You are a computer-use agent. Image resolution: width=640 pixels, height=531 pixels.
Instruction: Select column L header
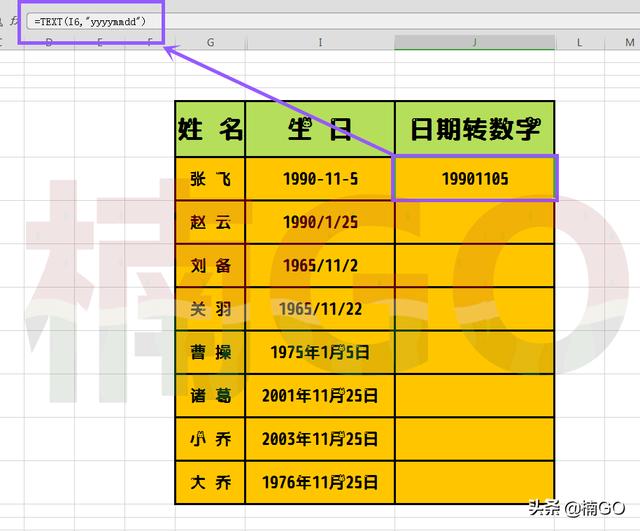[579, 42]
